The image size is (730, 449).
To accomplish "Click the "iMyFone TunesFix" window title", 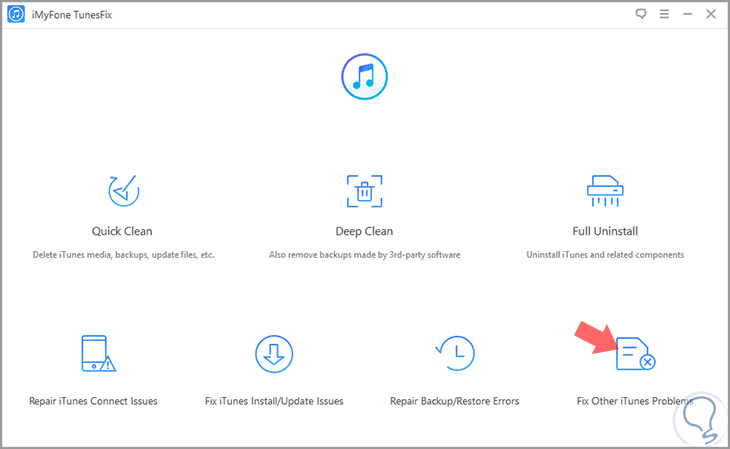I will coord(72,15).
